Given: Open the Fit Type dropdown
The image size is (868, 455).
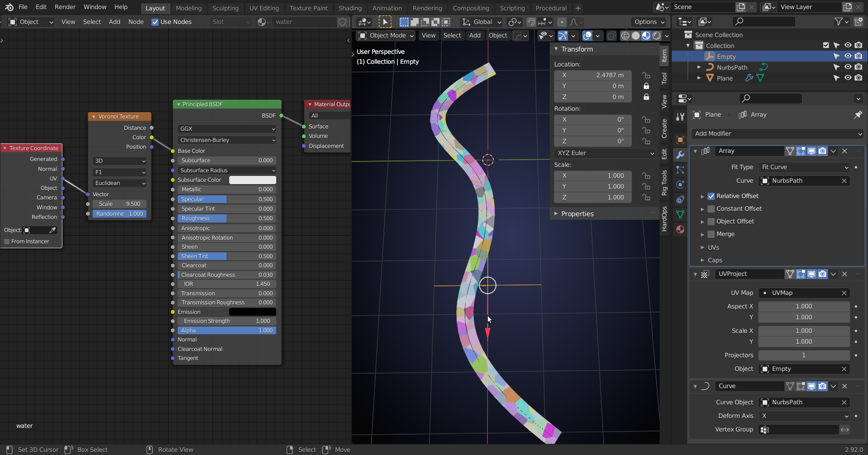Looking at the screenshot, I should (x=805, y=167).
